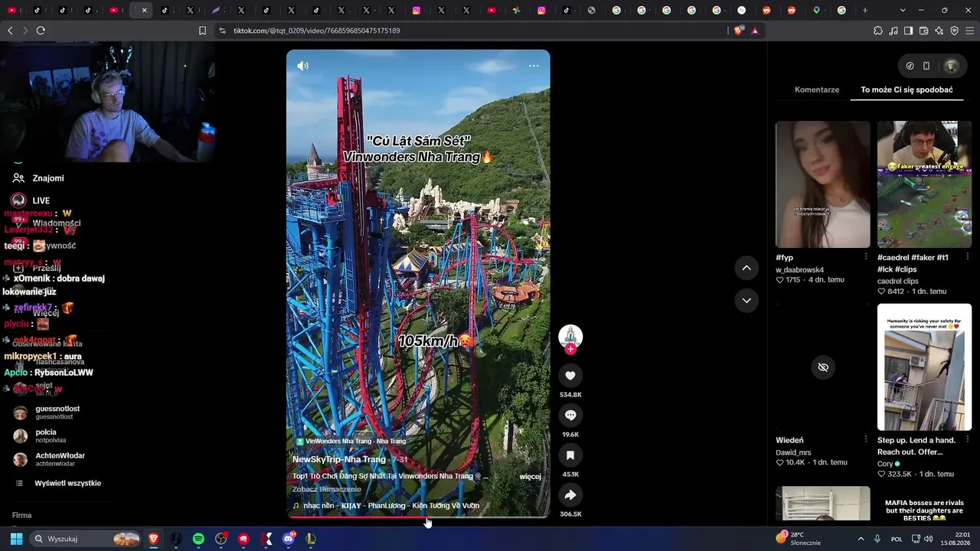980x551 pixels.
Task: Open the #fyp recommended video thumbnail
Action: tap(823, 184)
